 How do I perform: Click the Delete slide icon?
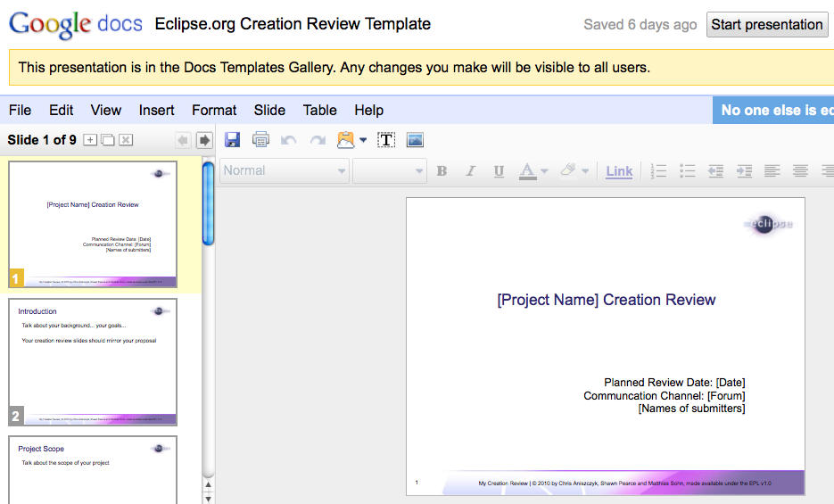[x=126, y=140]
